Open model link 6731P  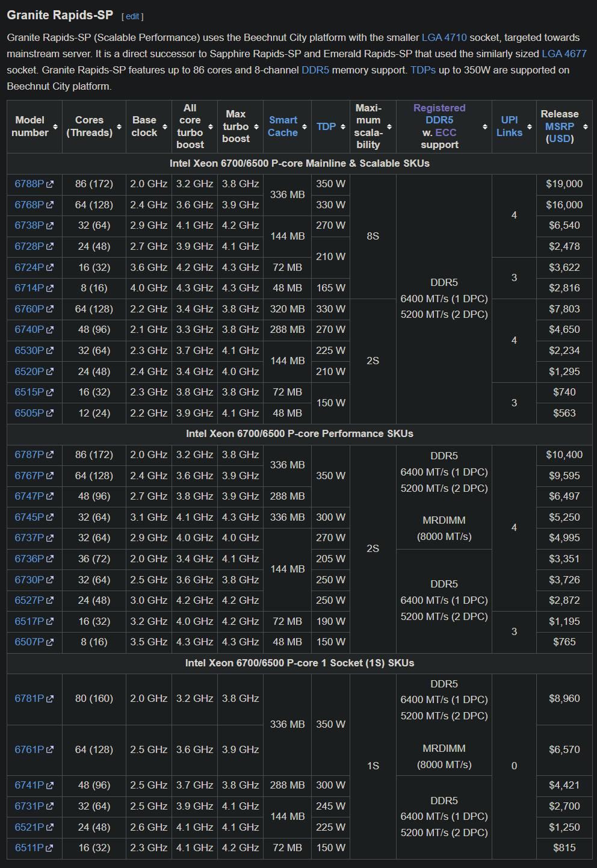pyautogui.click(x=29, y=806)
